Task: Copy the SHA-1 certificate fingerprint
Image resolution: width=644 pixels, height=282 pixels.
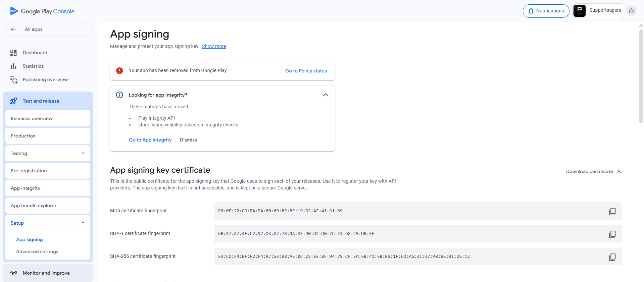Action: point(612,234)
